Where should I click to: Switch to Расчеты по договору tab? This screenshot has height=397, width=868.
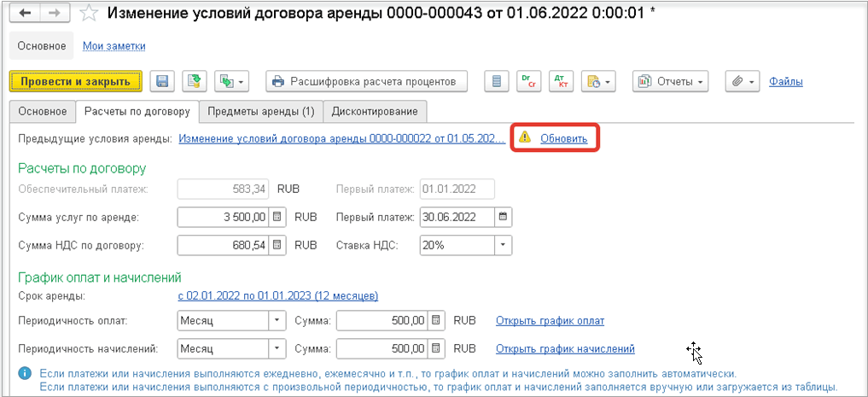point(137,111)
